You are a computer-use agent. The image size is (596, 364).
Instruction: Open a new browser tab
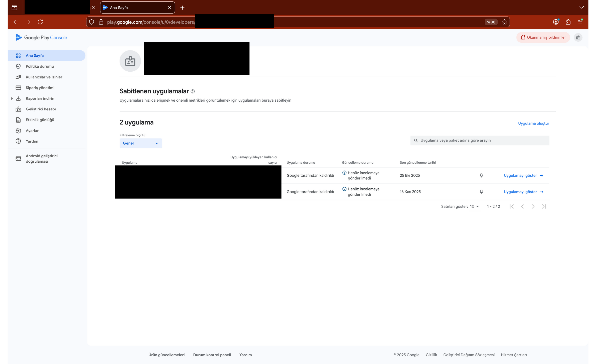(182, 8)
